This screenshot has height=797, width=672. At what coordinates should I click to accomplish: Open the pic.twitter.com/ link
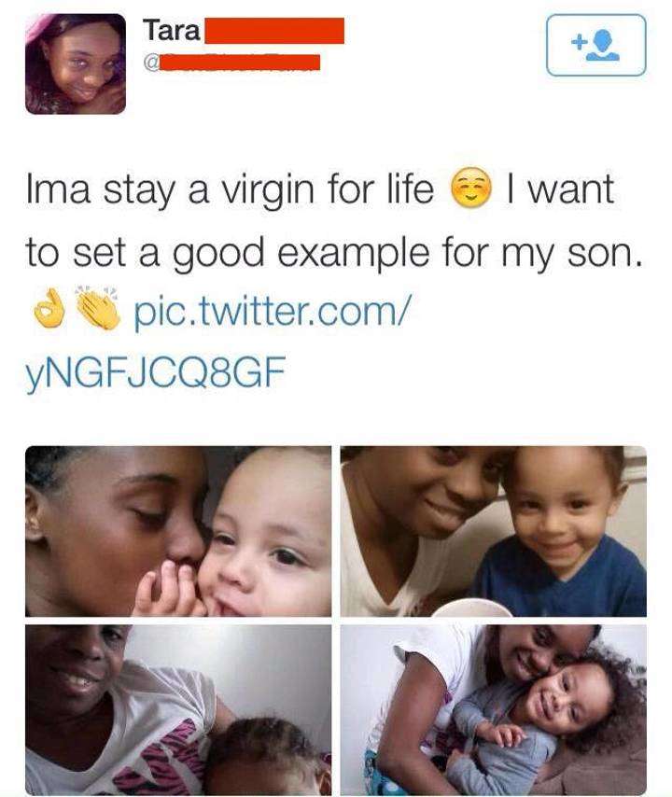tap(271, 310)
